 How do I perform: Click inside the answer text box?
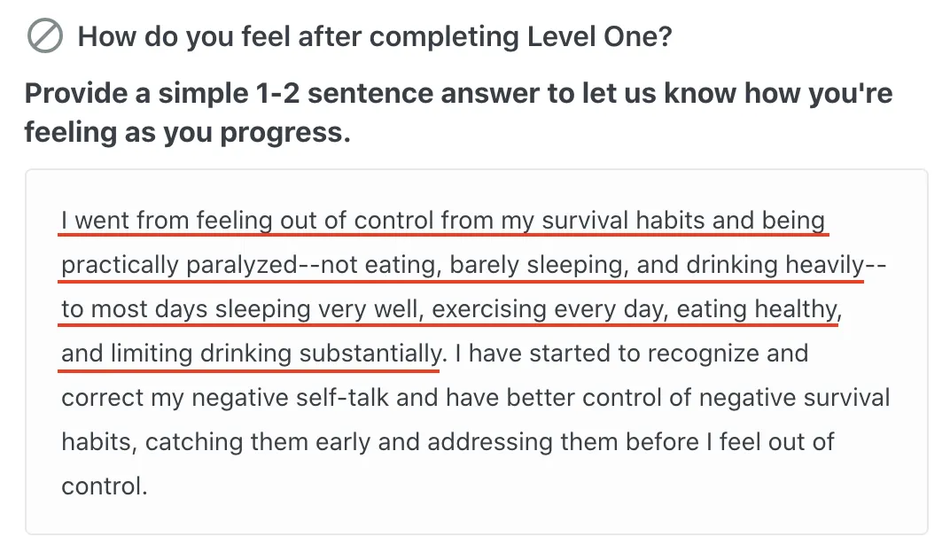tap(476, 352)
